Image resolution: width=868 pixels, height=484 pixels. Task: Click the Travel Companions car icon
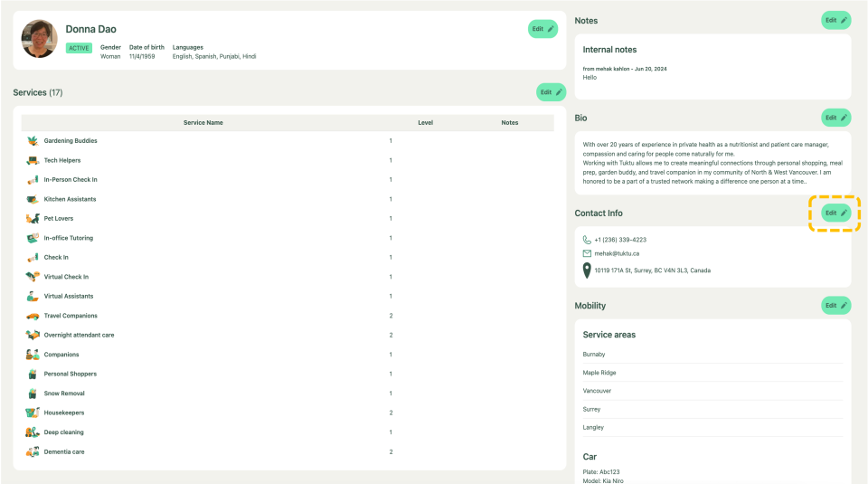tap(33, 316)
